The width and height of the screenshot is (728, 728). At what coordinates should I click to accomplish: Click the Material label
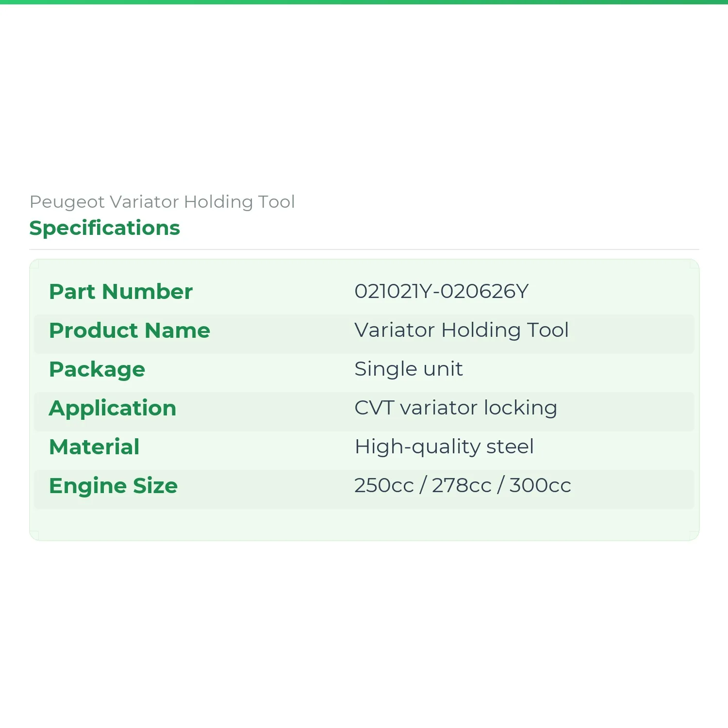(x=94, y=447)
